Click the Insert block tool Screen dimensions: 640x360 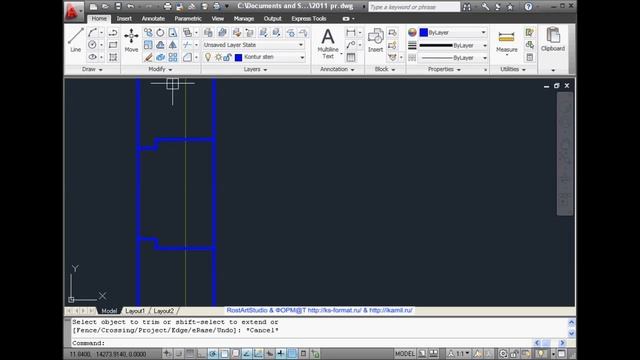pos(375,40)
